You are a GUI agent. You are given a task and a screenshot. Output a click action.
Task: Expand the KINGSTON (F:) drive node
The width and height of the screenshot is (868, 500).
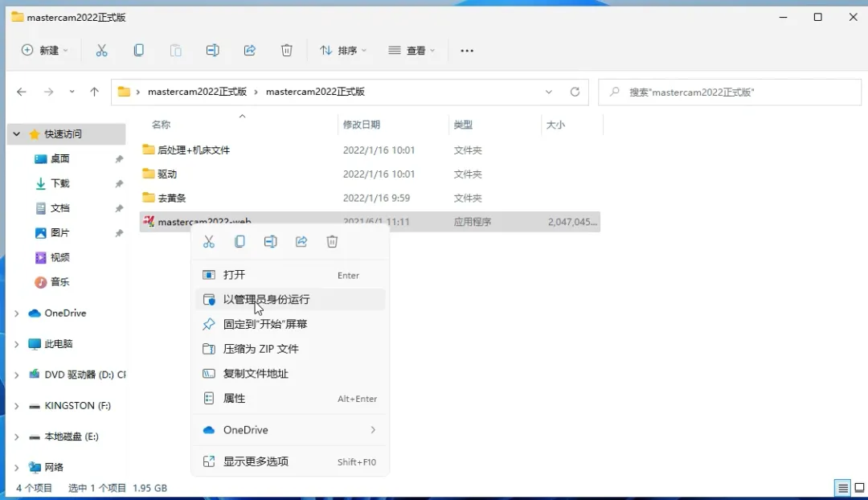click(x=17, y=406)
